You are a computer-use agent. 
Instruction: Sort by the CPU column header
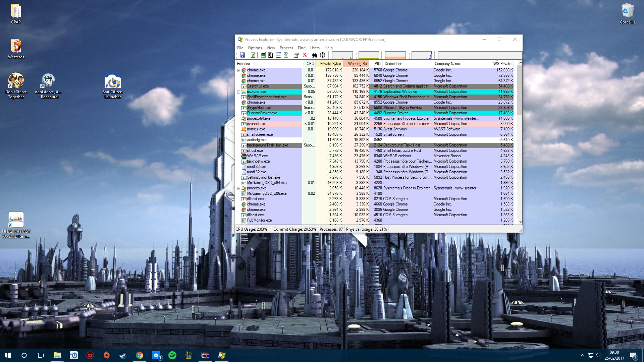pos(309,64)
